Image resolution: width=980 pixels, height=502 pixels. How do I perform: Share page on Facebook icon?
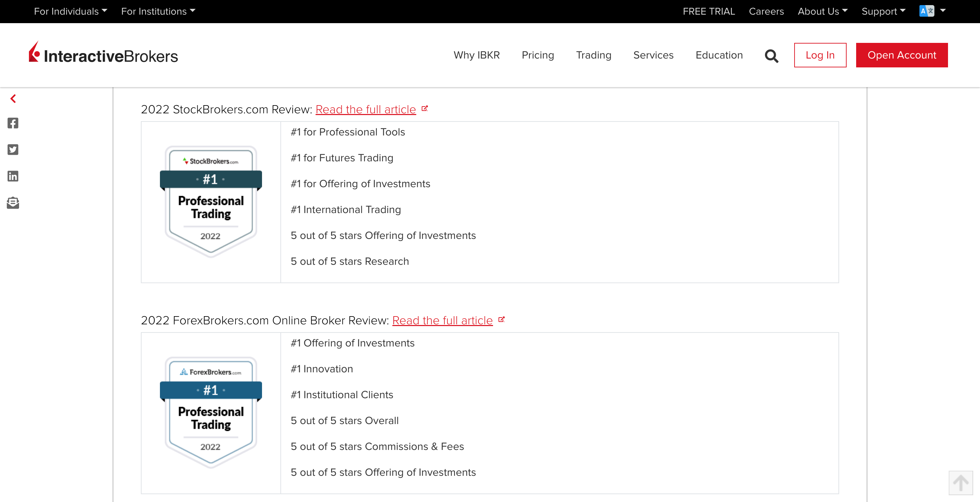[x=13, y=123]
